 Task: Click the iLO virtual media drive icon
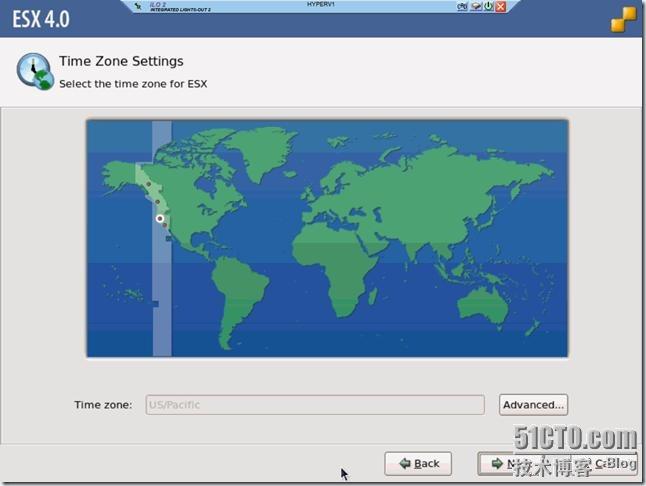point(476,6)
